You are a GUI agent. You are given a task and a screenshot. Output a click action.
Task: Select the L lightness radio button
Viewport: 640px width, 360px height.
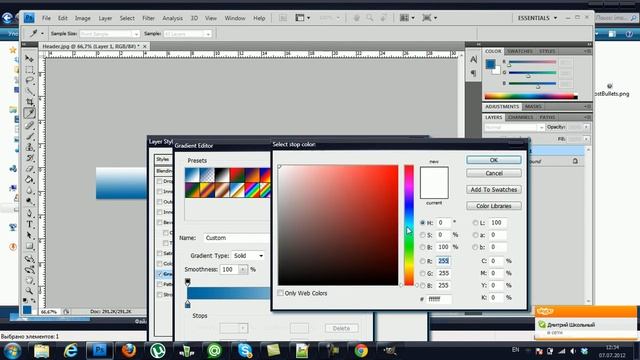click(x=476, y=223)
